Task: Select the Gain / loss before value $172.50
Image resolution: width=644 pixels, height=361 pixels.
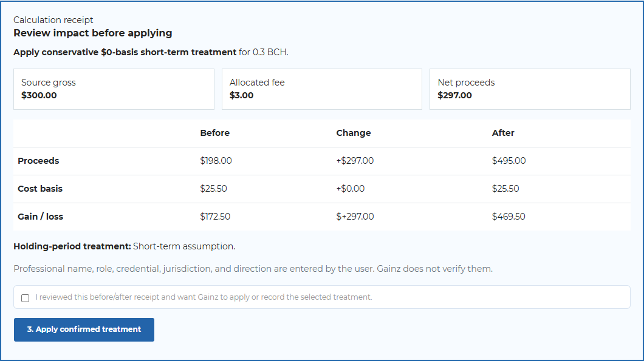Action: pos(215,217)
